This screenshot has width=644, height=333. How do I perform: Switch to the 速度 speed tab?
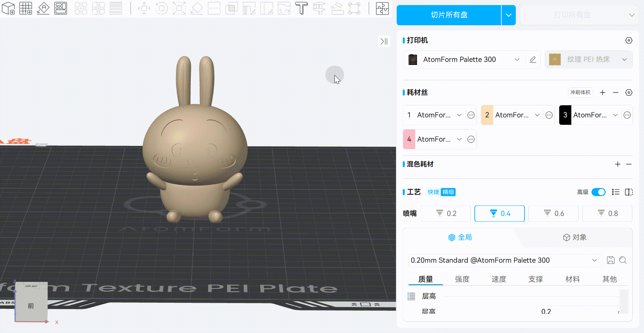499,279
